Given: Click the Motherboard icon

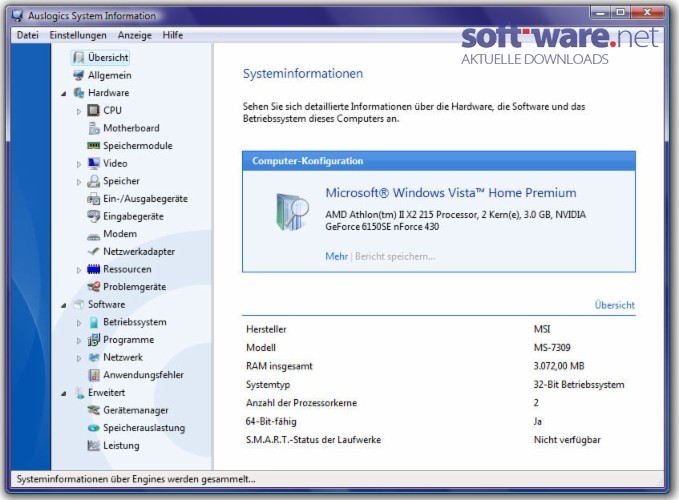Looking at the screenshot, I should (94, 128).
